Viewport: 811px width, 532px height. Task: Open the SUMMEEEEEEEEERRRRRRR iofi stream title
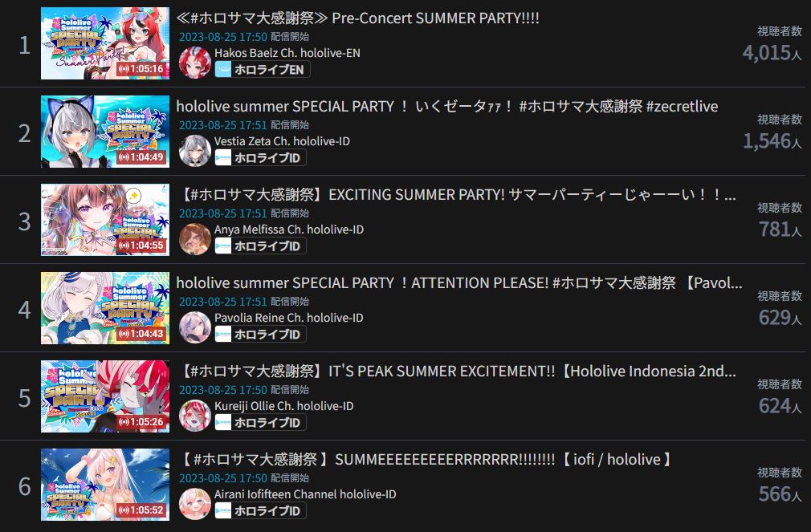[x=426, y=460]
